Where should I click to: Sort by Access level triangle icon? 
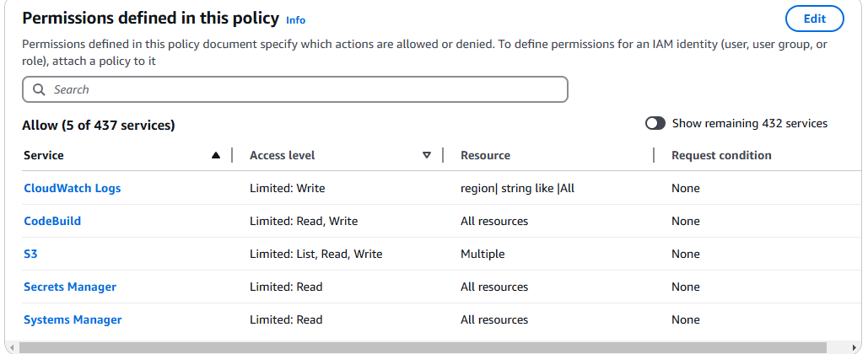pos(426,155)
